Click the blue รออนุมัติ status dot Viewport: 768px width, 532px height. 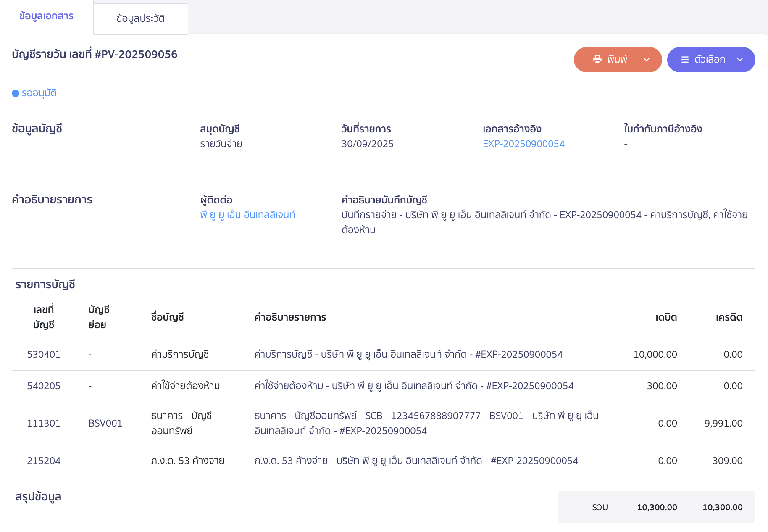(16, 93)
